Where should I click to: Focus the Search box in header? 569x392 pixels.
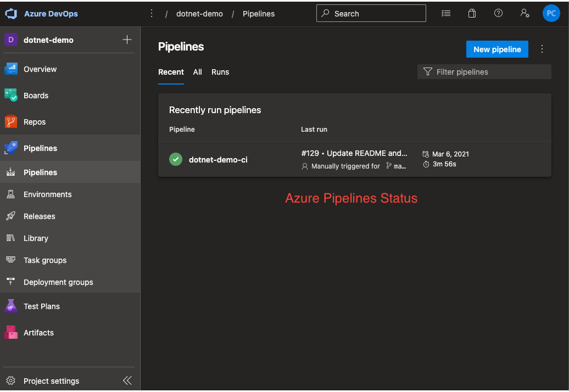pos(371,13)
